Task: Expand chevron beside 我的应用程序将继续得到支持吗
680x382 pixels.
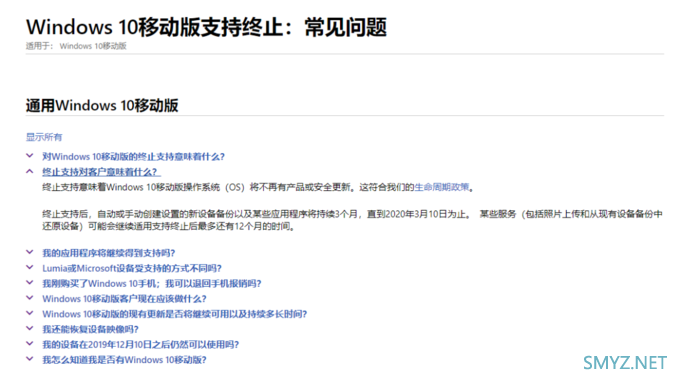Action: pyautogui.click(x=29, y=252)
